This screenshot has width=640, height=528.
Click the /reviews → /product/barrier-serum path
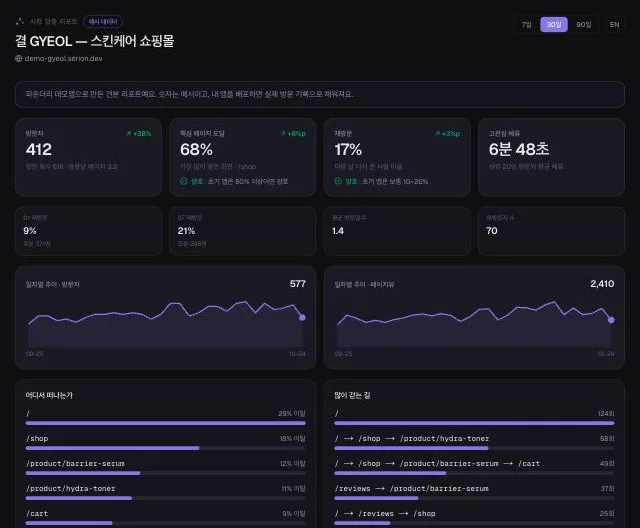[x=411, y=488]
